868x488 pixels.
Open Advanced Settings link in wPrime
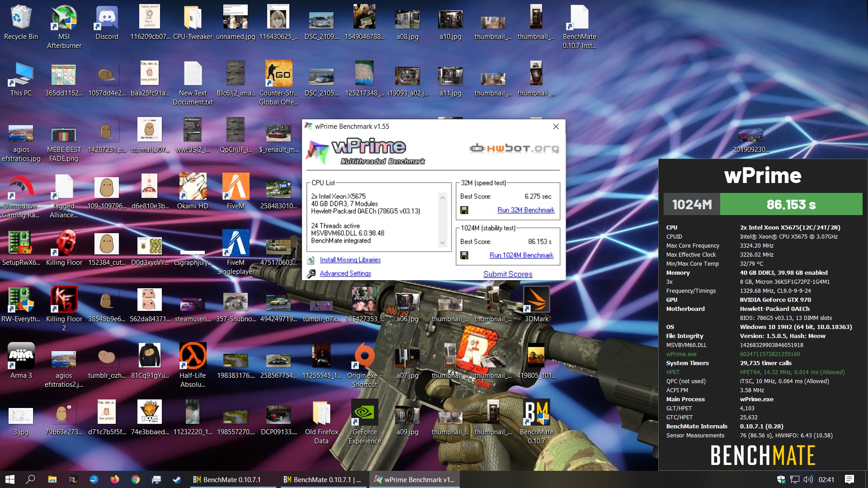click(x=345, y=273)
